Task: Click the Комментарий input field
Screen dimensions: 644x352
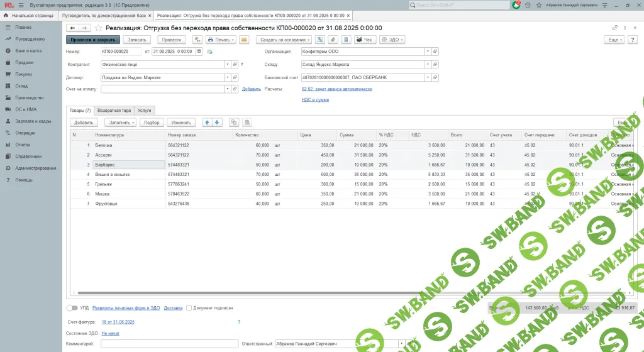Action: (169, 344)
